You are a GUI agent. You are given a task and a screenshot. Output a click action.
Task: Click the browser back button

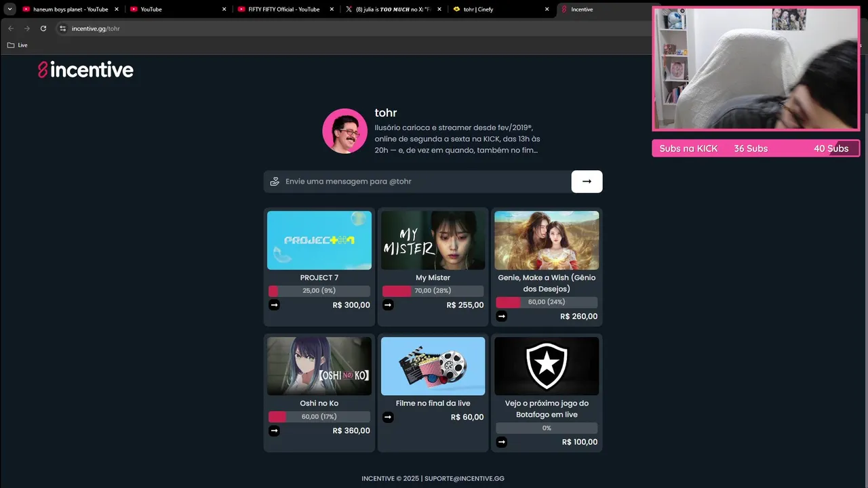11,28
